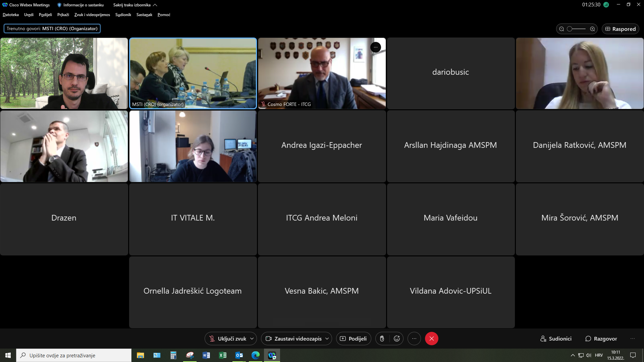Screen dimensions: 644x362
Task: Open the Sudionik menu
Action: click(123, 15)
